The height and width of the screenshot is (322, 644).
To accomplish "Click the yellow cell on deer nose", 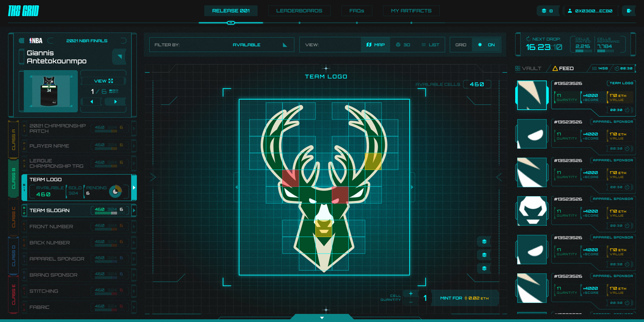I will [324, 228].
